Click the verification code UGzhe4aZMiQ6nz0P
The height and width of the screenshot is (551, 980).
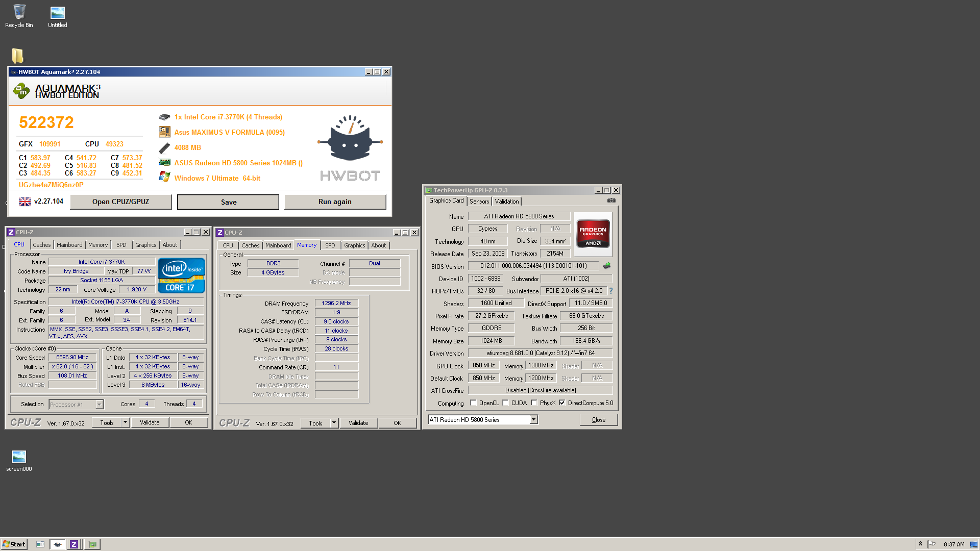point(51,185)
